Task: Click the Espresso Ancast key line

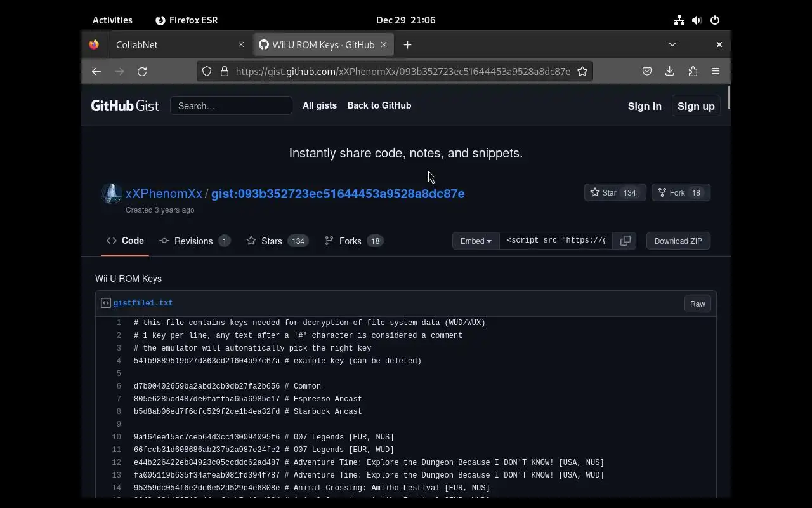Action: 247,399
